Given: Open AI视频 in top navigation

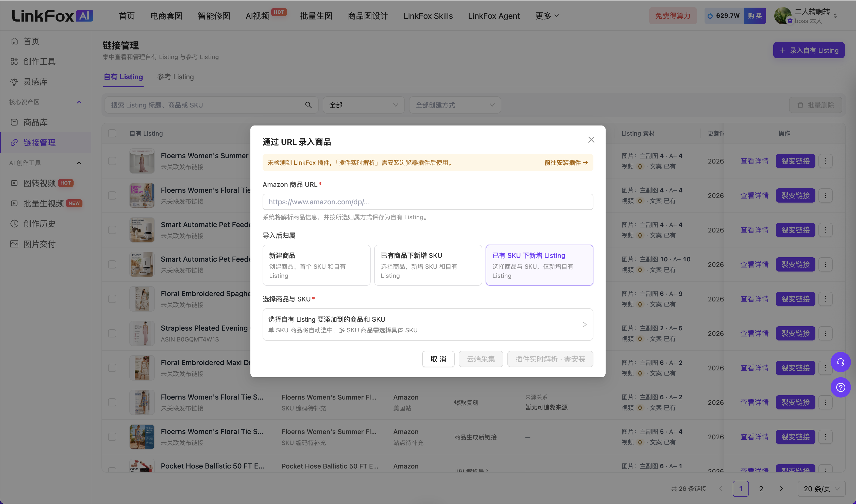Looking at the screenshot, I should pyautogui.click(x=257, y=16).
